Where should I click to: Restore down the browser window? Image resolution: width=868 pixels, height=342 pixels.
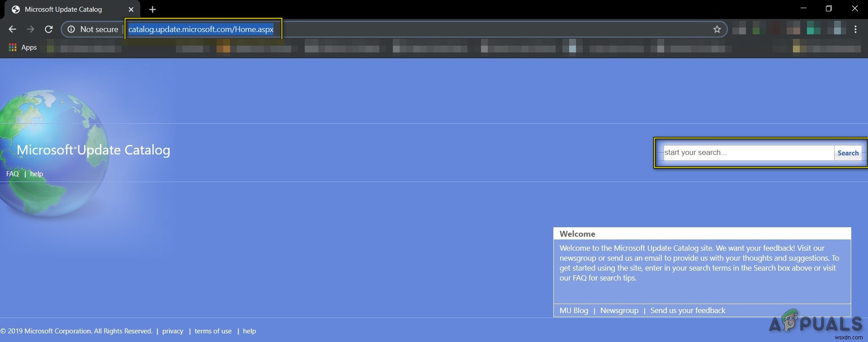[x=829, y=9]
